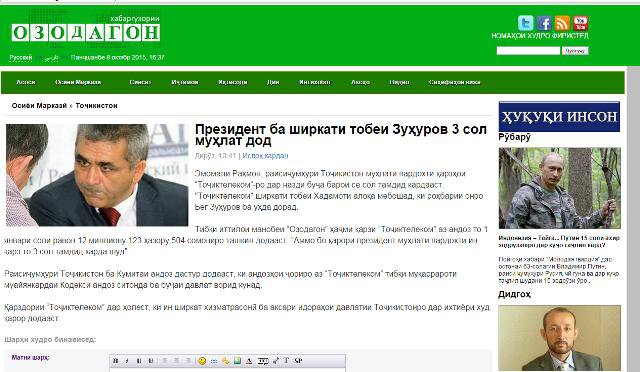
Task: Open the RSS feed icon
Action: pyautogui.click(x=562, y=23)
